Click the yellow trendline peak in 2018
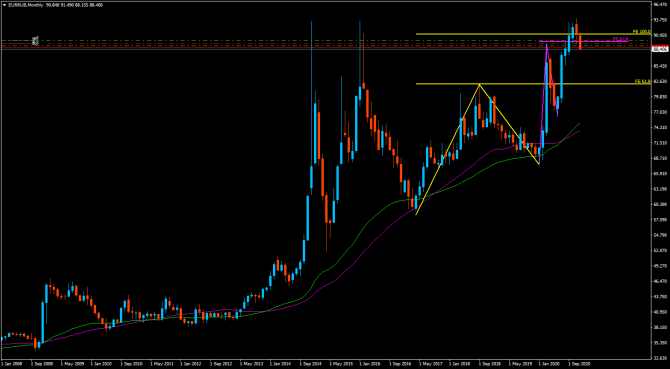This screenshot has height=369, width=670. pos(479,85)
